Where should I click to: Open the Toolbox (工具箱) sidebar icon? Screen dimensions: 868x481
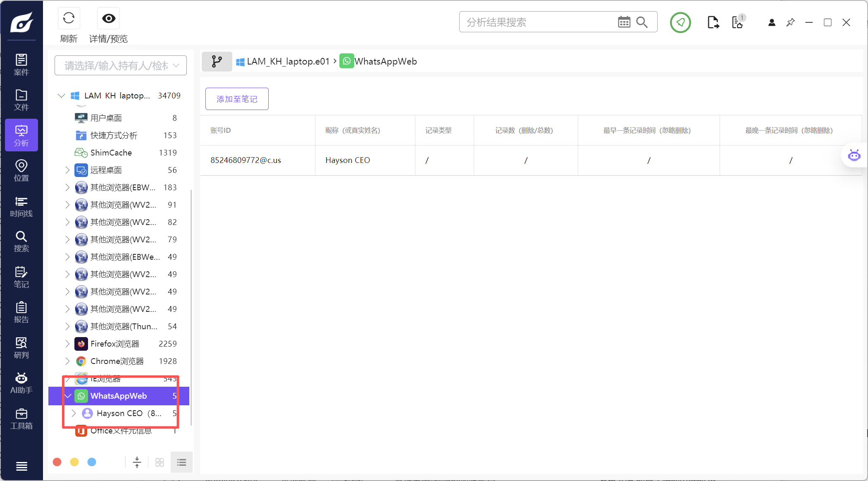pos(21,419)
